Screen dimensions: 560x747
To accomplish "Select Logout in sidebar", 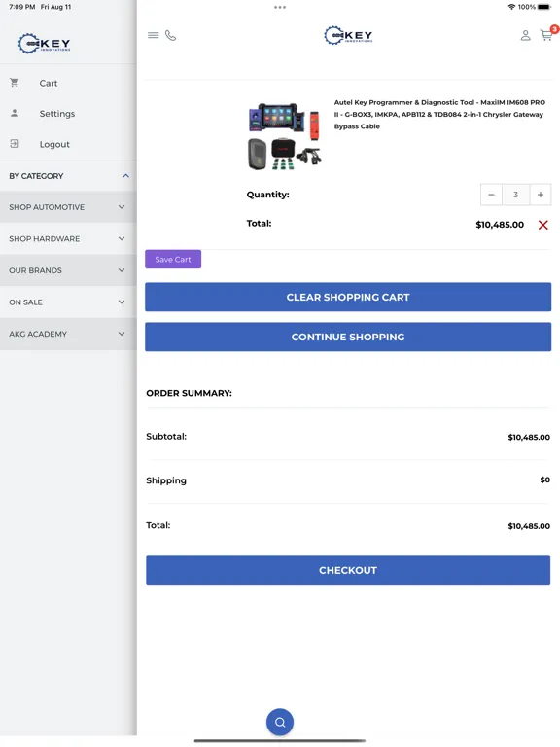I will [x=68, y=144].
